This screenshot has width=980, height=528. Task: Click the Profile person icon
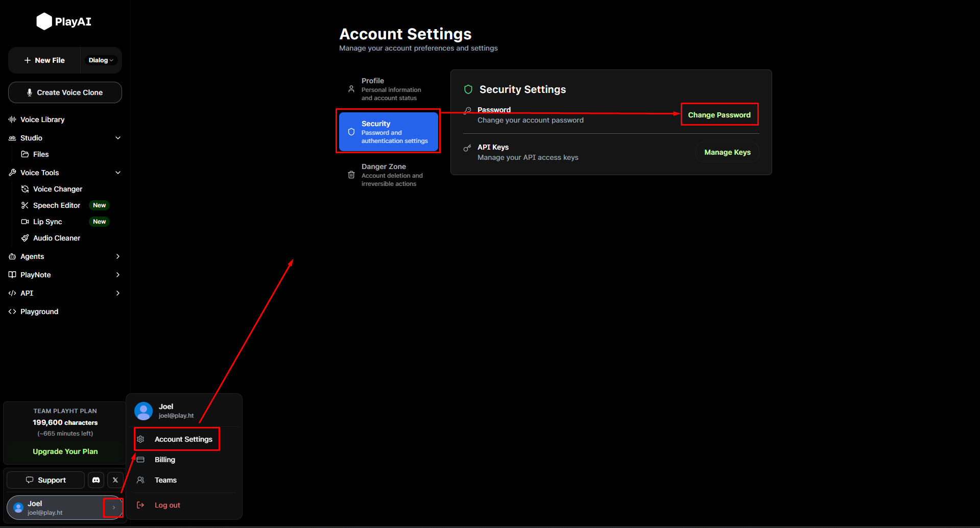click(x=351, y=89)
